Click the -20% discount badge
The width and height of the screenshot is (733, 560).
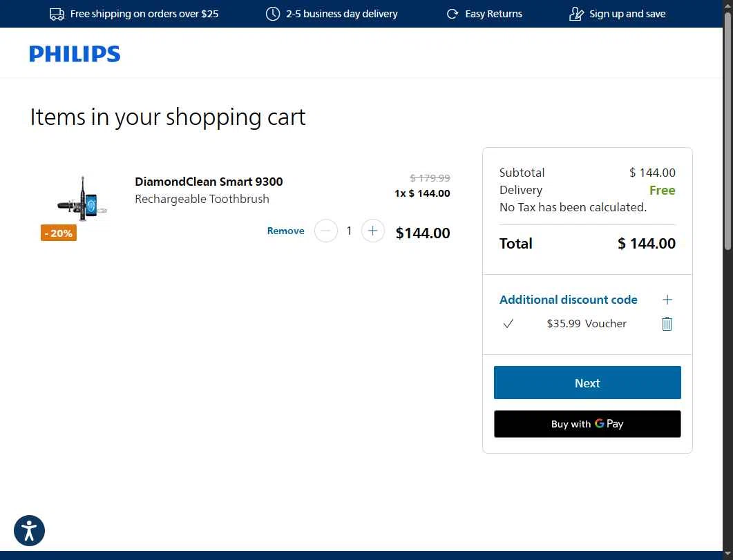click(59, 233)
